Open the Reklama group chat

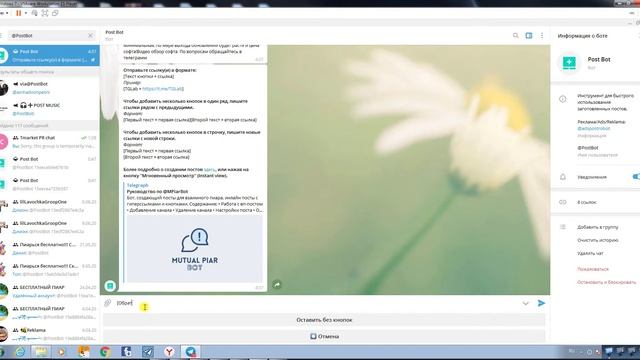pyautogui.click(x=49, y=334)
